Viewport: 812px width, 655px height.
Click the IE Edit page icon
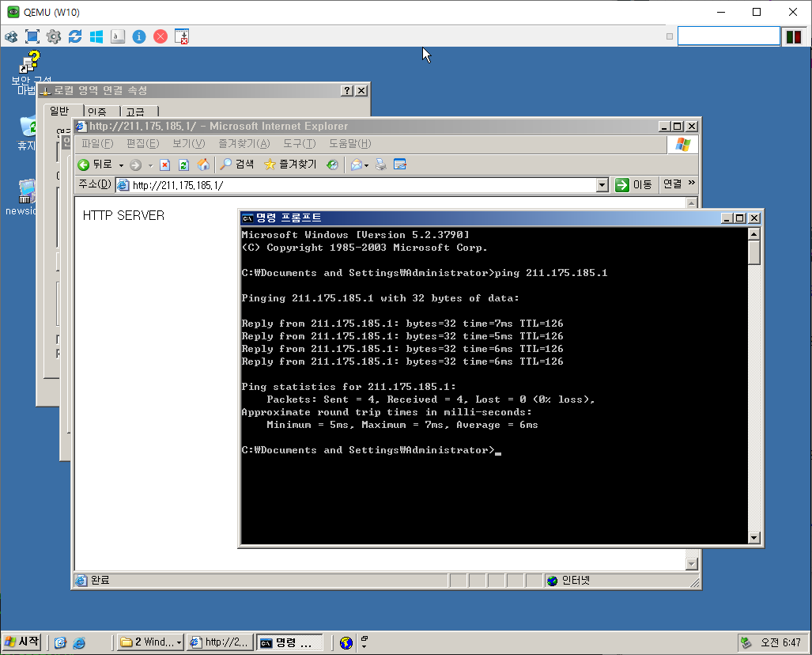coord(400,165)
